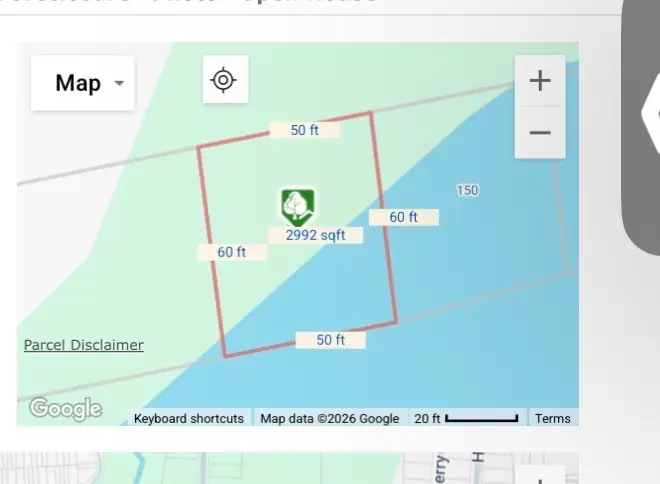Open the Parcel Disclaimer link
Viewport: 660px width, 484px height.
[x=84, y=345]
